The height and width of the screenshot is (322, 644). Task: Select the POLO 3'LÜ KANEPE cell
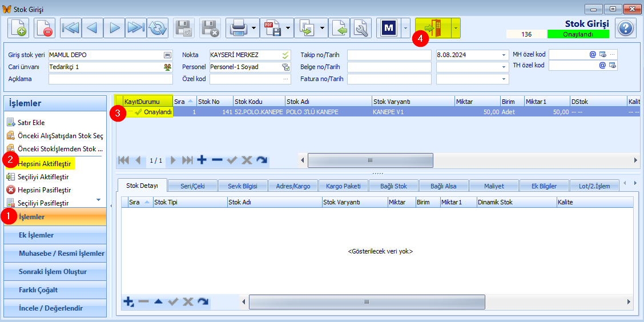328,112
